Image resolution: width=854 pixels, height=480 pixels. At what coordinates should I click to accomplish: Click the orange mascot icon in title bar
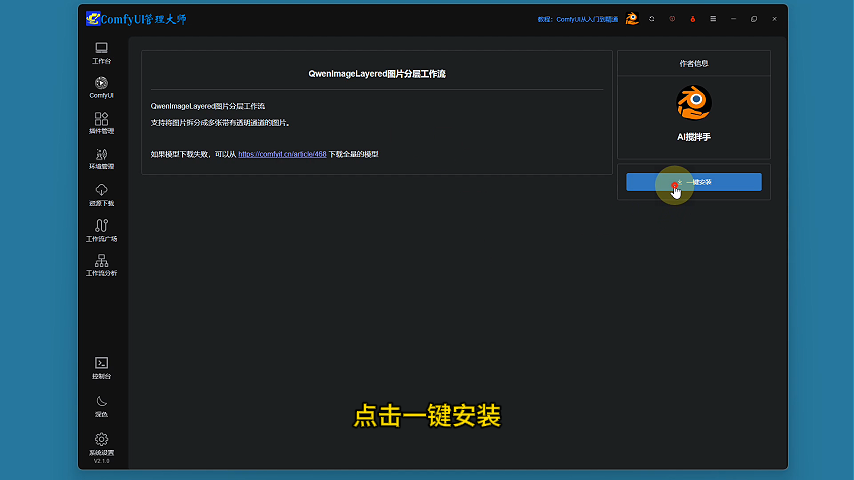click(x=632, y=19)
